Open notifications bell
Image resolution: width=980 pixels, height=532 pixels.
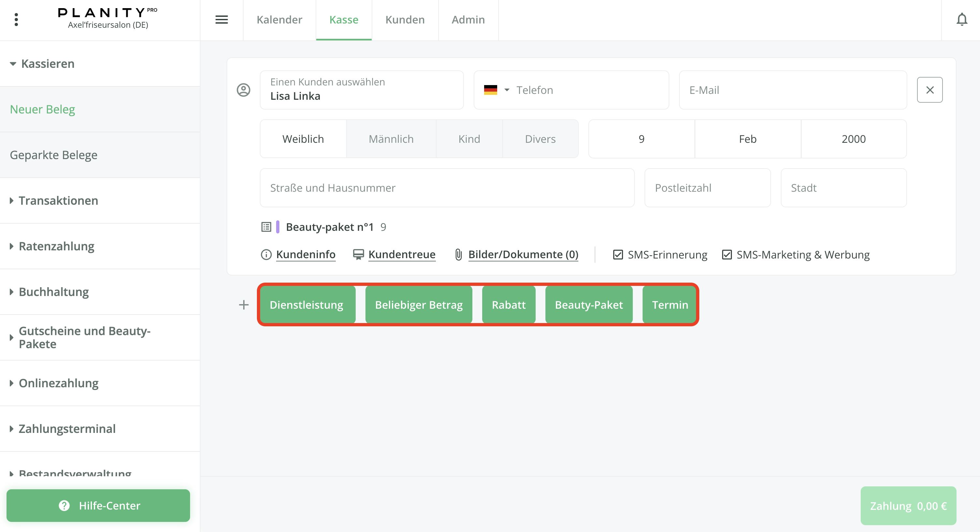click(961, 19)
